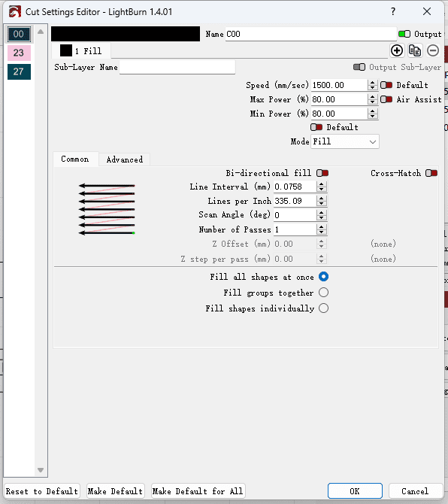
Task: Select layer 00 in the layer list
Action: [19, 34]
